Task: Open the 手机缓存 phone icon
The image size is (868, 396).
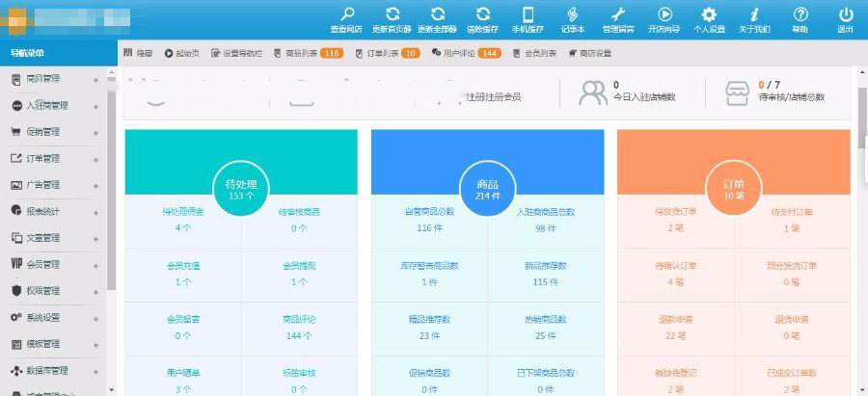Action: (529, 13)
